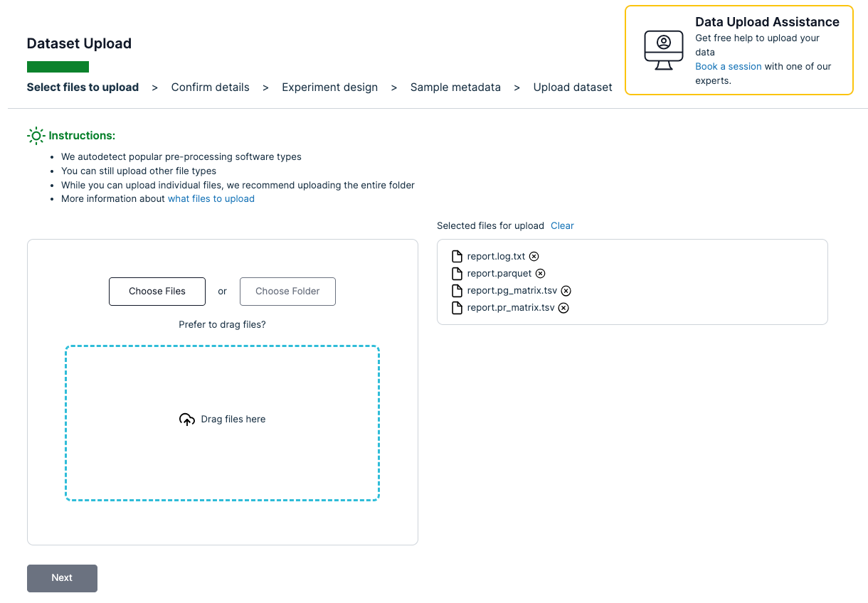Select the Upload dataset step
Image resolution: width=868 pixels, height=603 pixels.
[x=573, y=87]
